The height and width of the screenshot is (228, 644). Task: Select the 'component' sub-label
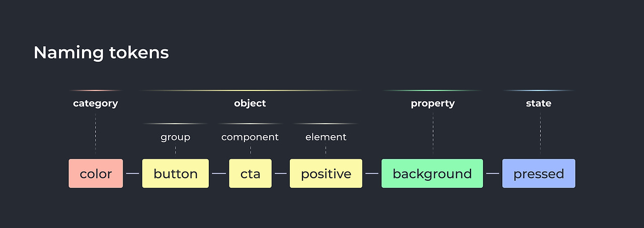pyautogui.click(x=250, y=137)
